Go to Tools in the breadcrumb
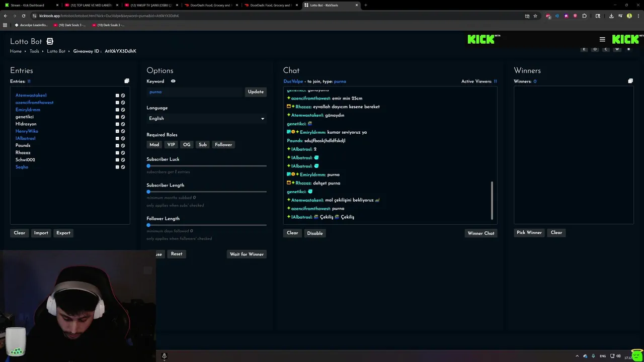The image size is (644, 362). click(x=34, y=51)
